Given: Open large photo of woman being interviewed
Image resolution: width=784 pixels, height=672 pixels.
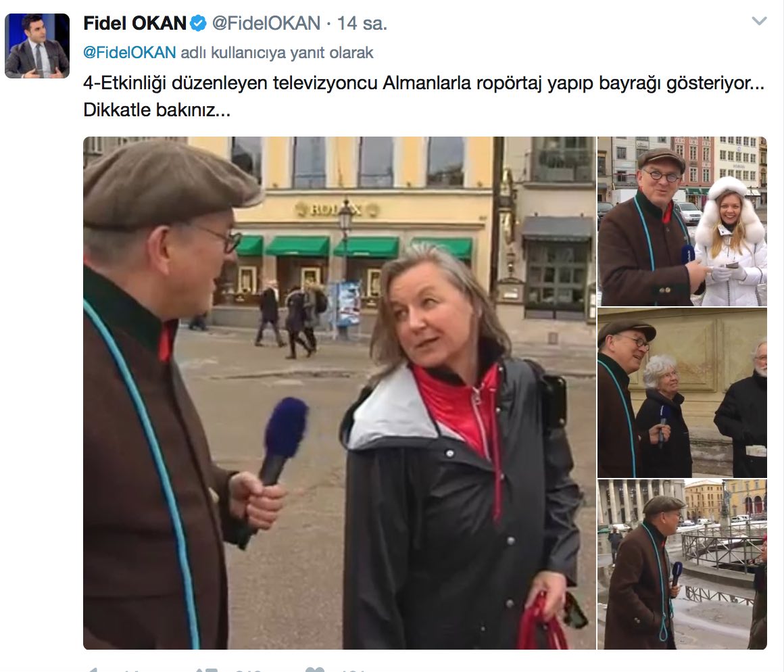Looking at the screenshot, I should coord(339,393).
